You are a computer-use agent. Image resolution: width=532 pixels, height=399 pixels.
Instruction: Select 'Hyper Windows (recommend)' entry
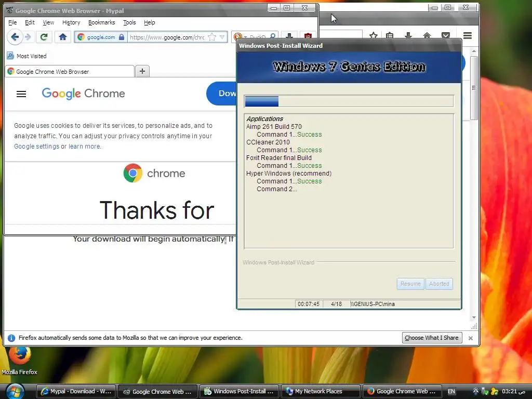click(289, 174)
